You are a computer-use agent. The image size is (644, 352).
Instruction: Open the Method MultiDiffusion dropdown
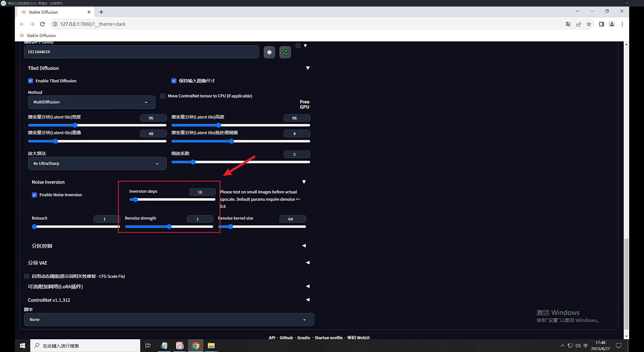tap(92, 102)
